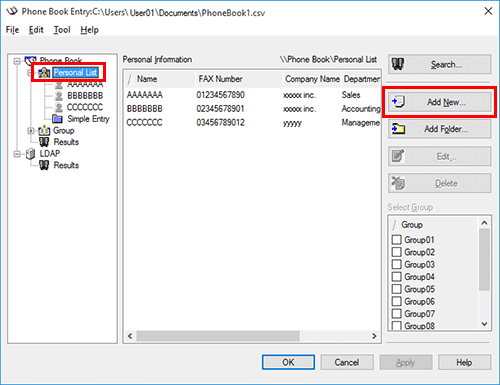This screenshot has height=385, width=500.
Task: Enable the Group04 checkbox
Action: click(x=396, y=277)
